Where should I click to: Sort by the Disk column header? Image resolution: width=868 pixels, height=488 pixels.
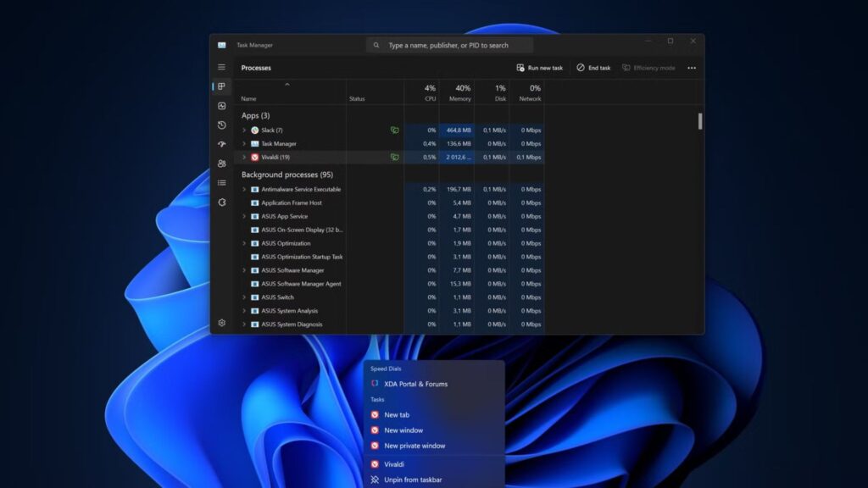pos(492,92)
